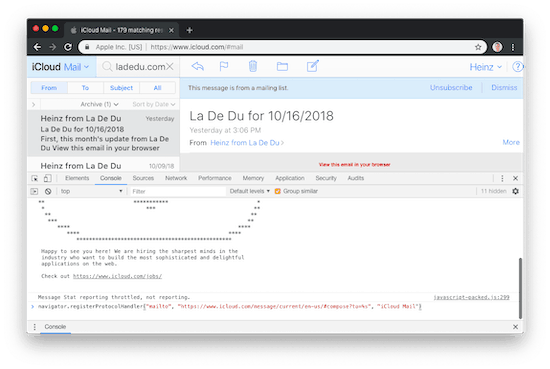Select the DevTools Console tab
This screenshot has height=369, width=550.
click(x=110, y=178)
